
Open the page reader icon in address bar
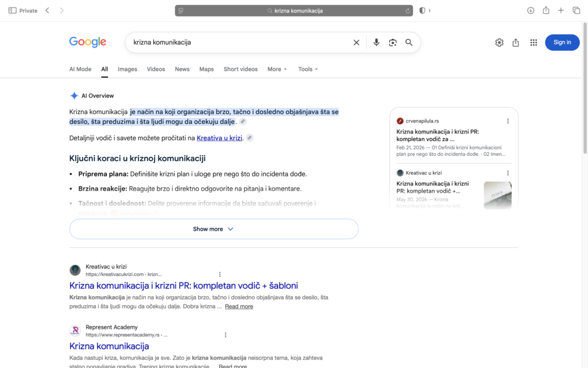pyautogui.click(x=181, y=10)
